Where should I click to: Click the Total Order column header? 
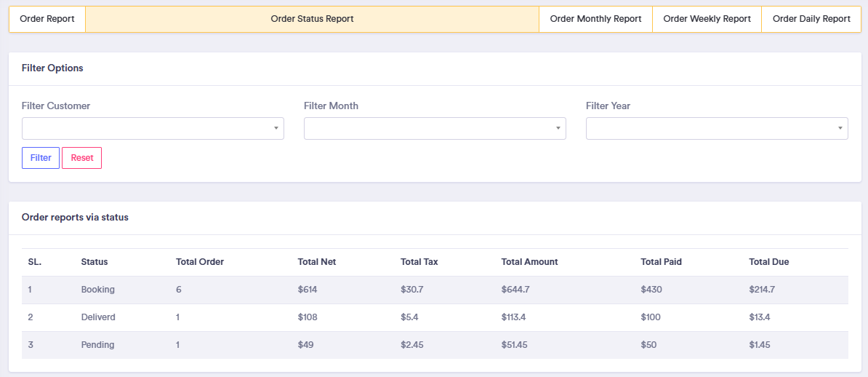pos(200,262)
